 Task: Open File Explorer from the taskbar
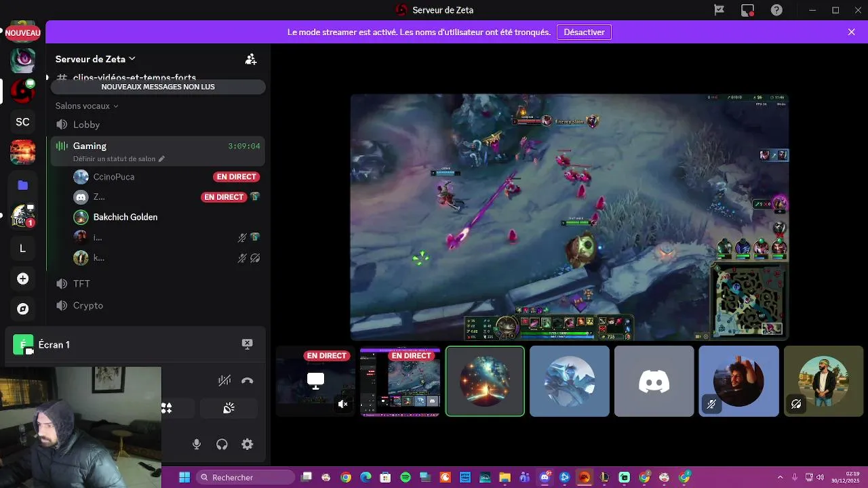pyautogui.click(x=505, y=477)
